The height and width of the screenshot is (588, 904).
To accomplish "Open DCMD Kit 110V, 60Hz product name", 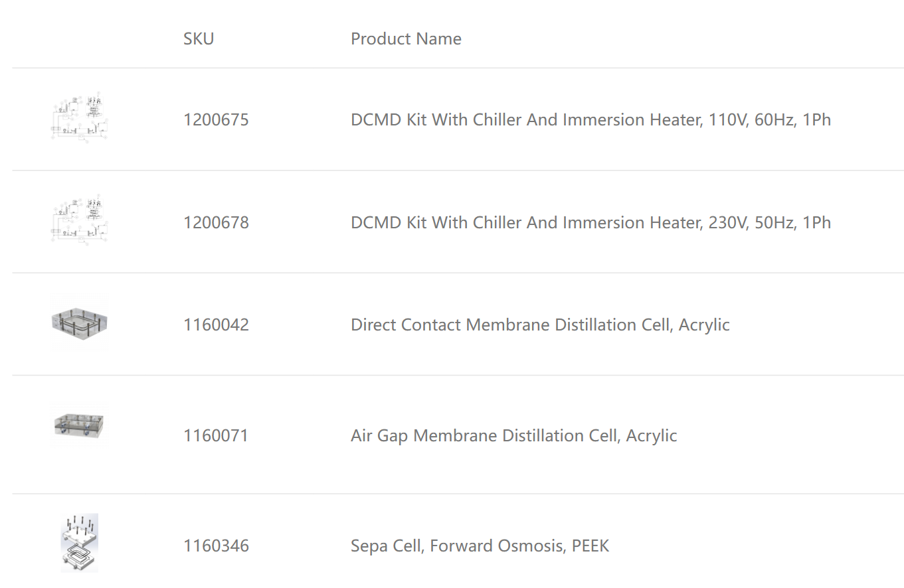I will coord(591,120).
